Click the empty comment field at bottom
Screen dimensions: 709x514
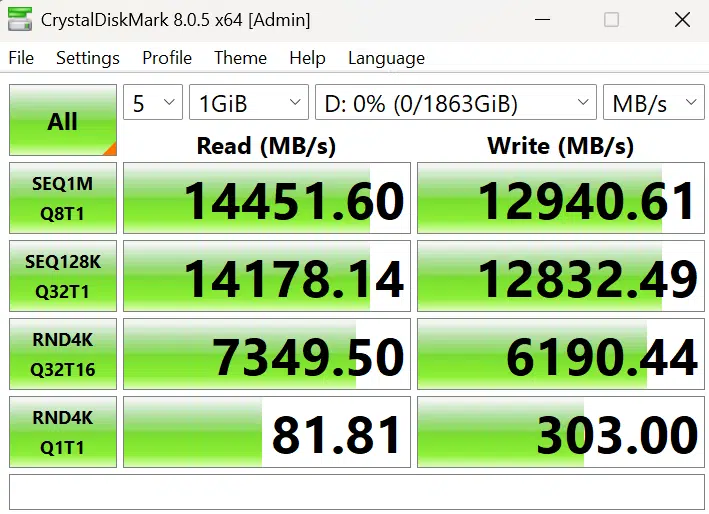357,492
